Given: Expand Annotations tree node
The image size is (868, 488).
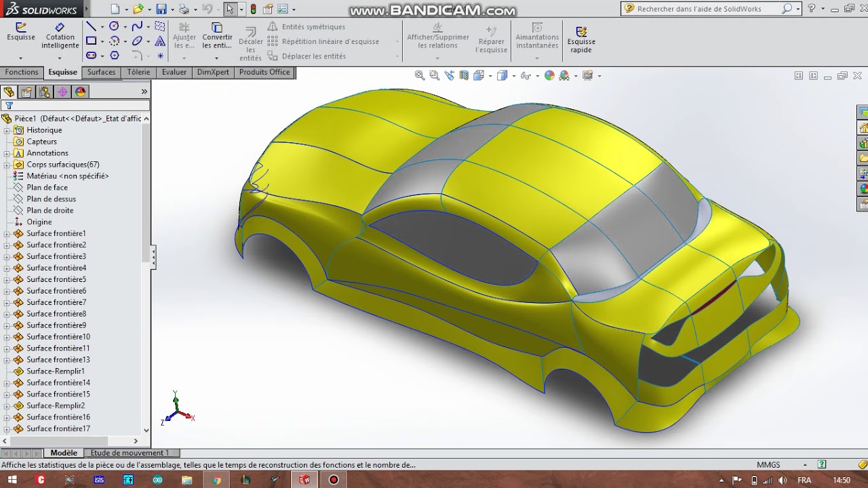Looking at the screenshot, I should click(x=7, y=153).
